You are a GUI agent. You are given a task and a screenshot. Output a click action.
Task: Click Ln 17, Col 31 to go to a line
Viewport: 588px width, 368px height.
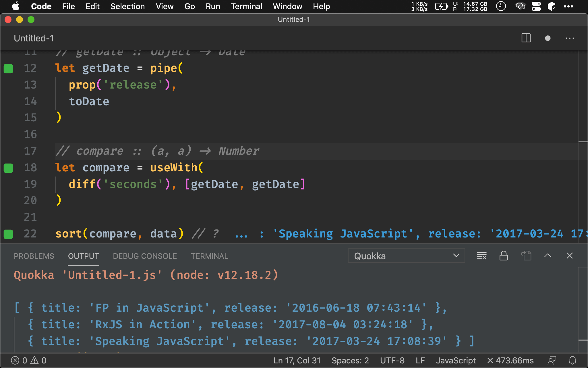[x=297, y=361]
